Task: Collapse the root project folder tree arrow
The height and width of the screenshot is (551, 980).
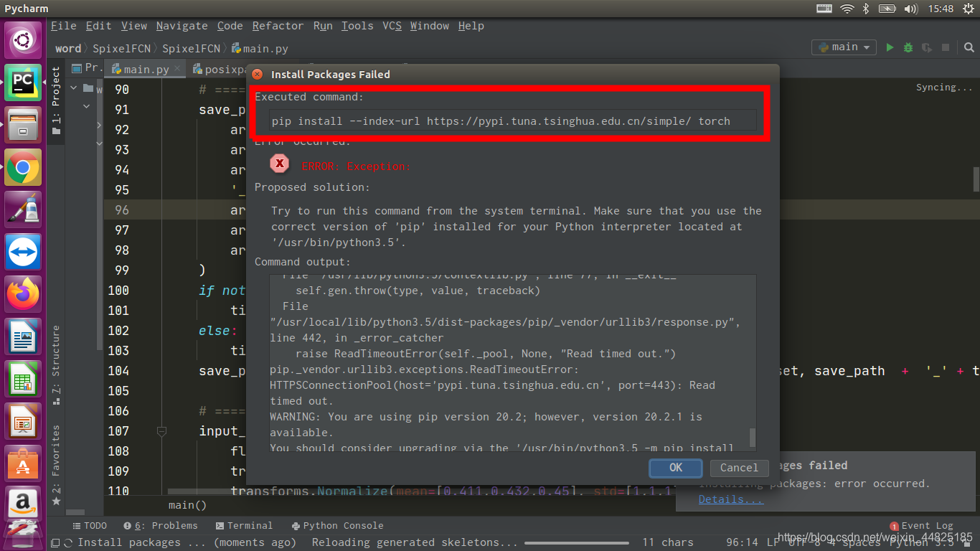Action: coord(73,88)
